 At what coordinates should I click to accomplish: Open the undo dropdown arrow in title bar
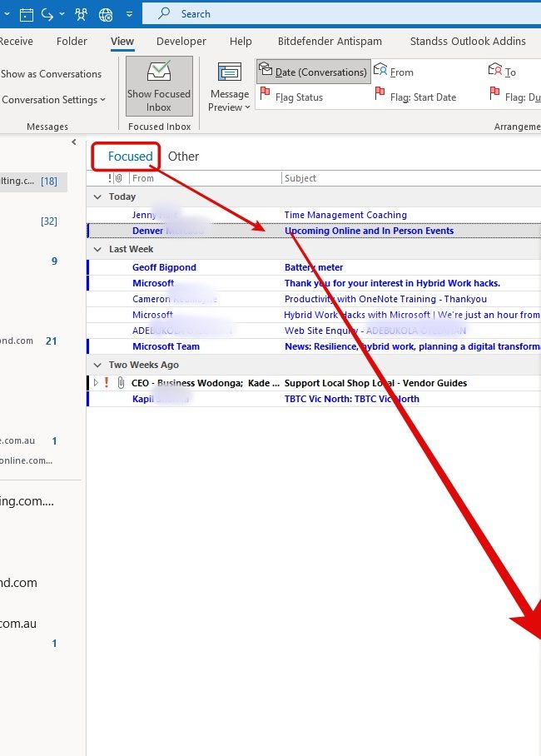click(62, 14)
